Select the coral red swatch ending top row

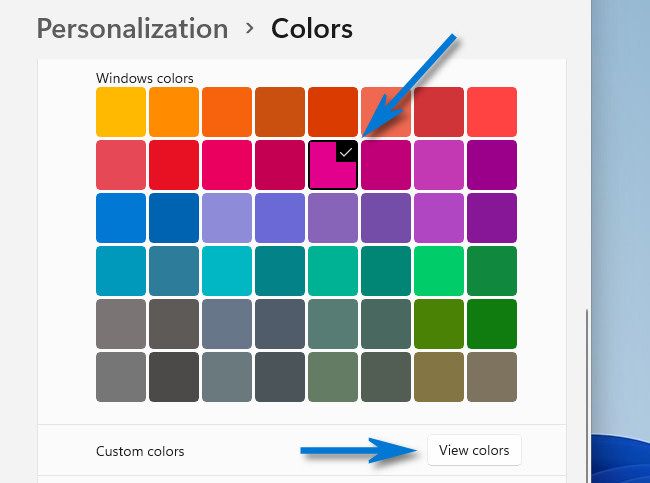coord(492,112)
